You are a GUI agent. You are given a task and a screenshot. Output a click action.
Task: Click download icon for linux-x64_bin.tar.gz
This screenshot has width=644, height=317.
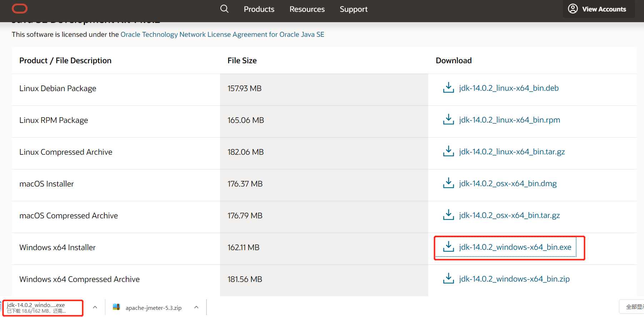pos(448,151)
